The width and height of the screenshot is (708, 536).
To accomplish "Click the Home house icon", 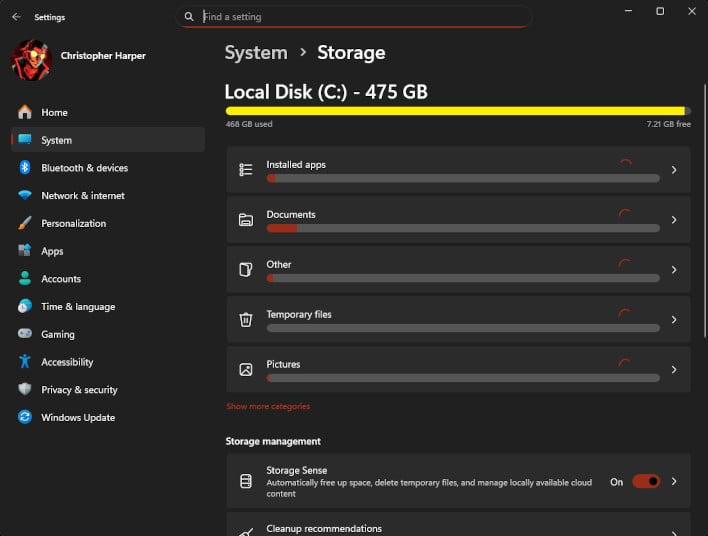I will (x=25, y=112).
